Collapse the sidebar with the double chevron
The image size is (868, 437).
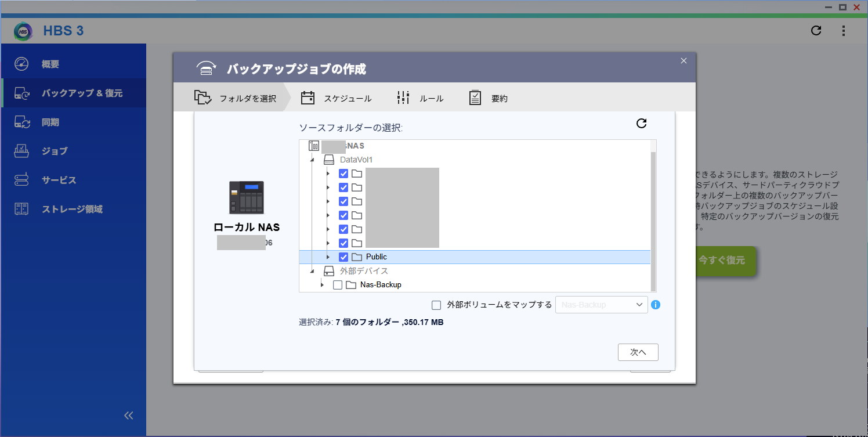coord(129,415)
